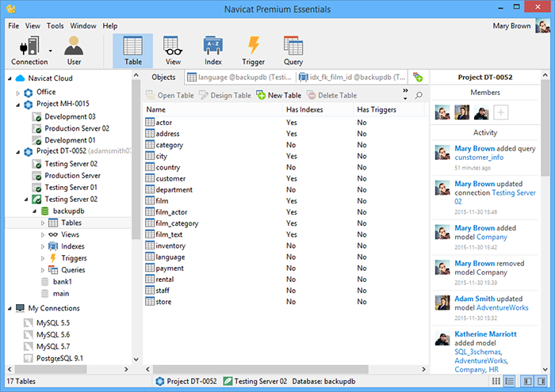555x392 pixels.
Task: Expand the Indexes tree node
Action: (x=43, y=247)
